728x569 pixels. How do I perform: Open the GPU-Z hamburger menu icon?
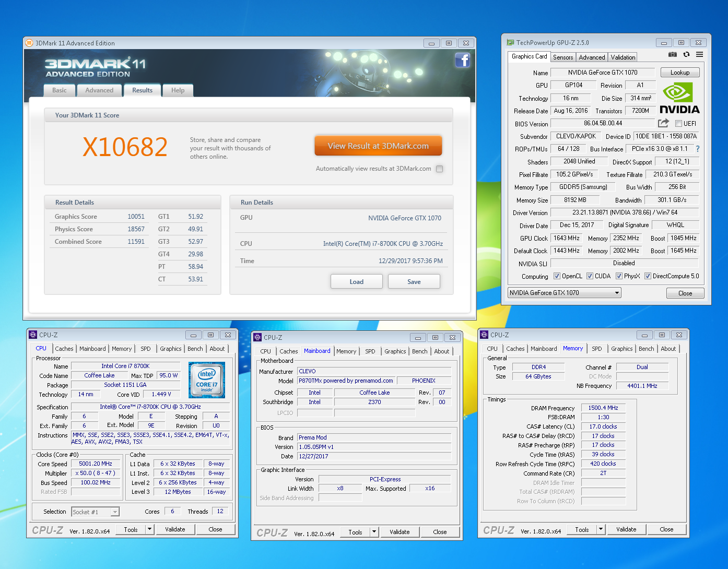699,54
